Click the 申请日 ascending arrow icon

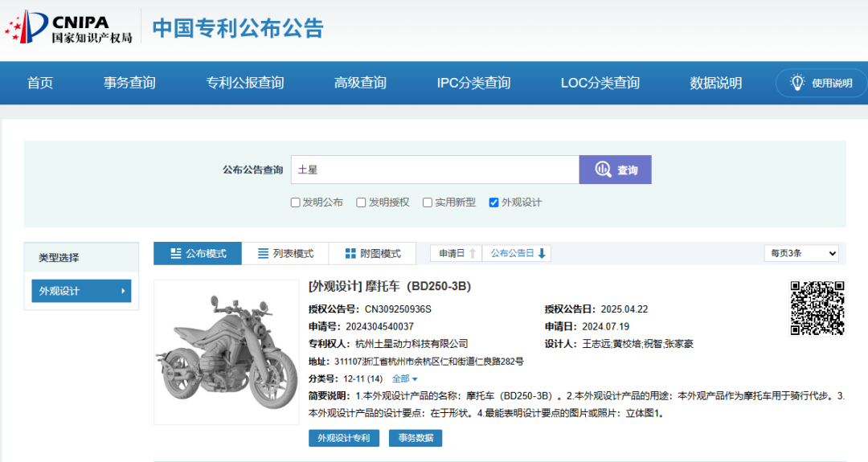coord(473,253)
